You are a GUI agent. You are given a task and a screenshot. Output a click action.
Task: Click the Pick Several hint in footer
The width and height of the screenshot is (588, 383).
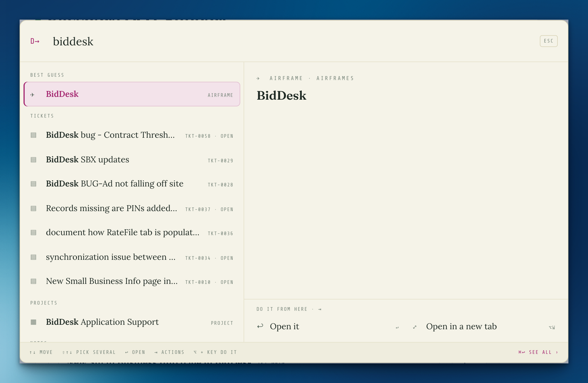click(x=89, y=352)
